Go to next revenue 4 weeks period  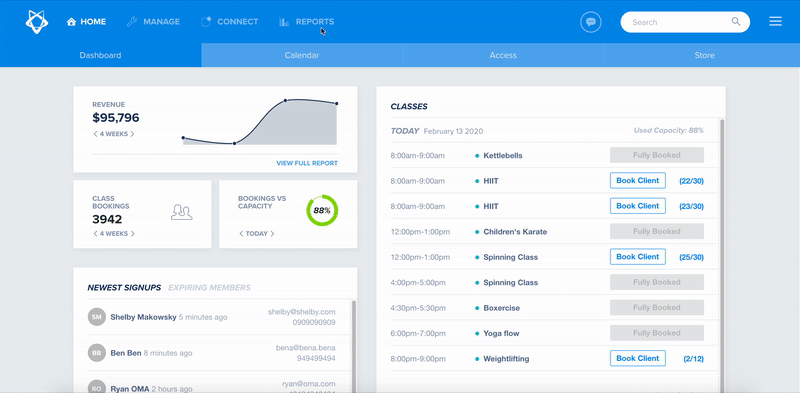[x=133, y=134]
